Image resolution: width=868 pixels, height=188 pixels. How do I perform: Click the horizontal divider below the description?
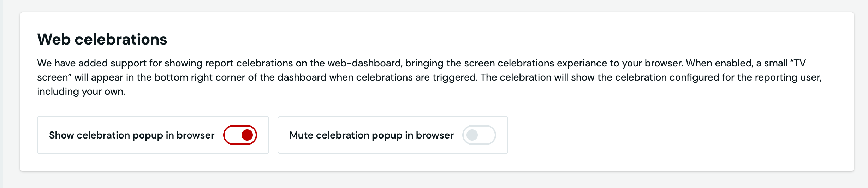click(x=436, y=107)
